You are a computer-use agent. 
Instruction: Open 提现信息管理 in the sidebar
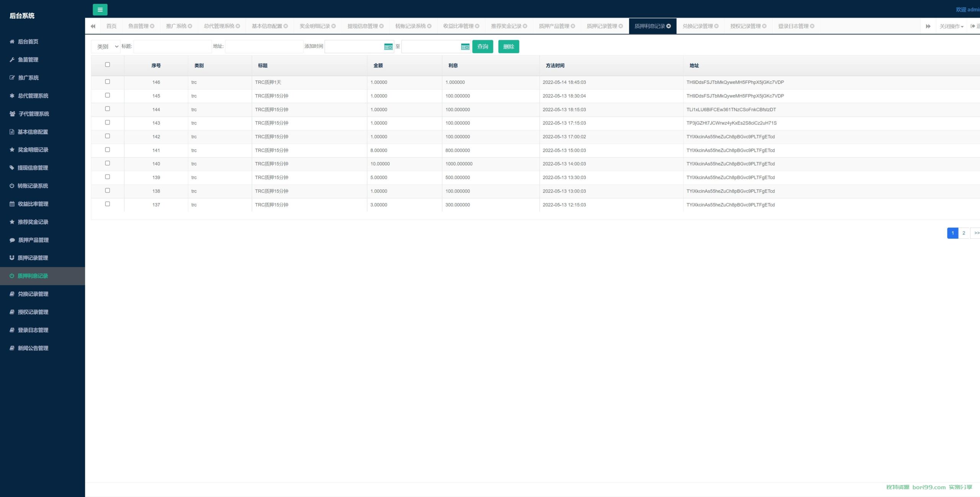pyautogui.click(x=42, y=168)
